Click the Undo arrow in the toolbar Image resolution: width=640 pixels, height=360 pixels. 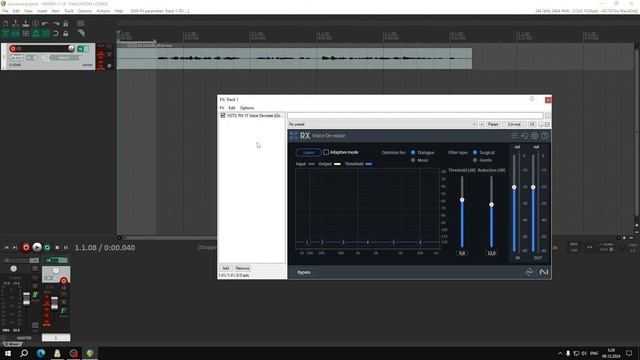coord(45,24)
